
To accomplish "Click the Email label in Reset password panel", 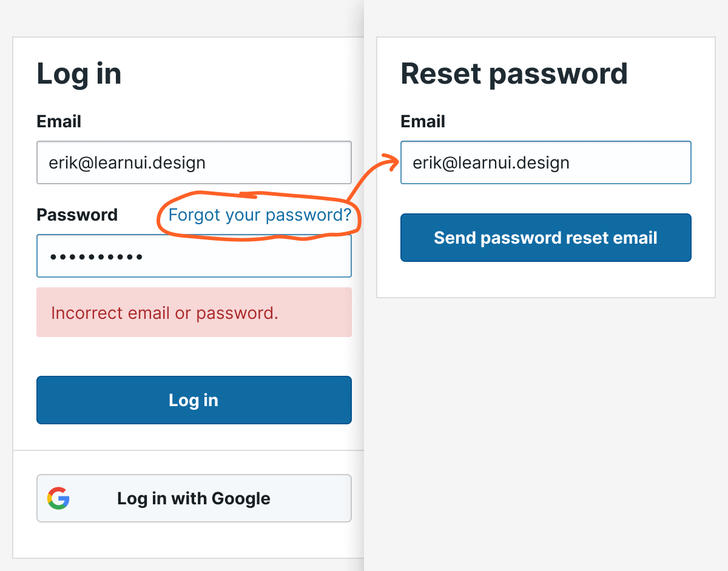I will tap(423, 121).
